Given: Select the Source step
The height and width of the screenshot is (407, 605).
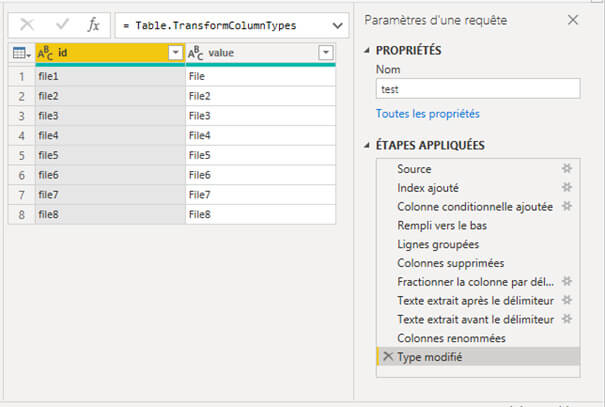Looking at the screenshot, I should coord(478,169).
